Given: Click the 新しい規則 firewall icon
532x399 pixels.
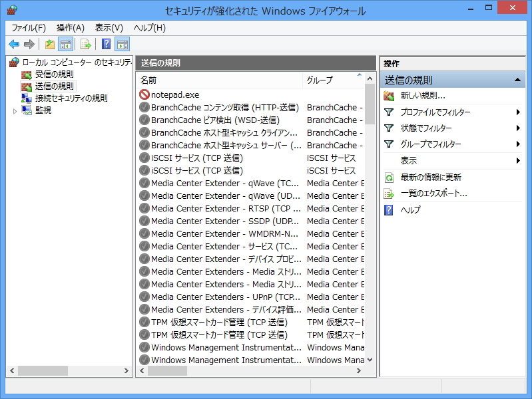Looking at the screenshot, I should (389, 96).
